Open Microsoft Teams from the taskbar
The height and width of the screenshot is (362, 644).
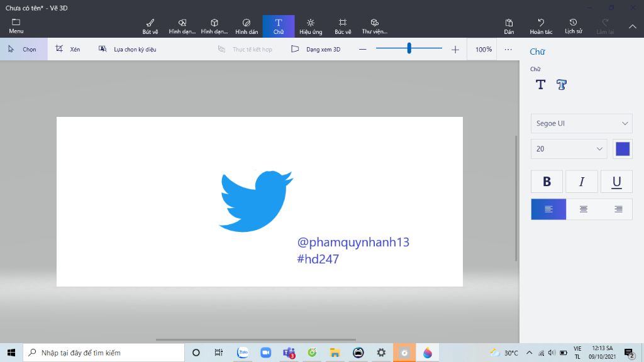click(x=289, y=353)
